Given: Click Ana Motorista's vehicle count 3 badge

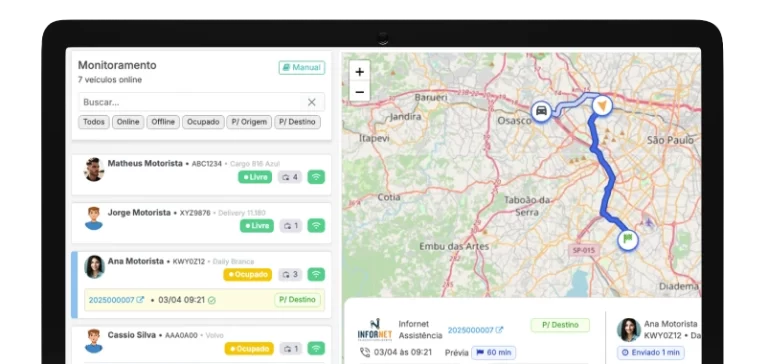Looking at the screenshot, I should [x=290, y=274].
